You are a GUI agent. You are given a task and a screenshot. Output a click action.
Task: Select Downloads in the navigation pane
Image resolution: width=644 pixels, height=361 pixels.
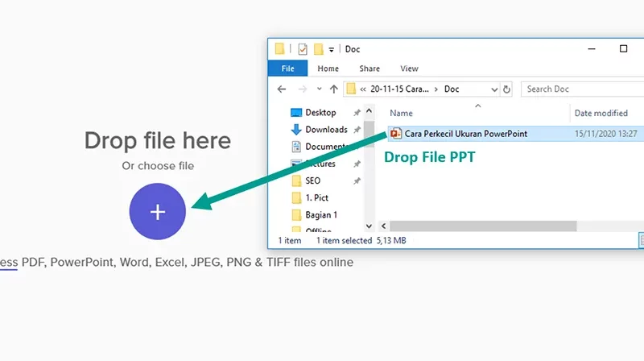326,130
